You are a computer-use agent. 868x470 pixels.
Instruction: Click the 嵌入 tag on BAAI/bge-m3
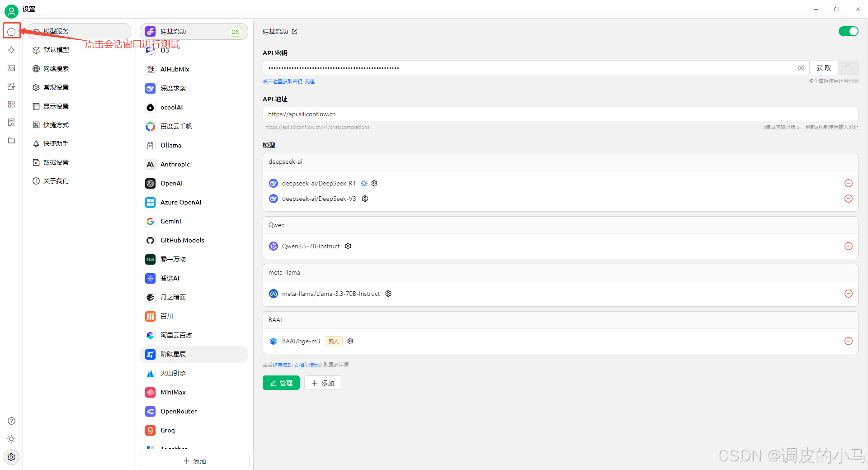tap(333, 341)
